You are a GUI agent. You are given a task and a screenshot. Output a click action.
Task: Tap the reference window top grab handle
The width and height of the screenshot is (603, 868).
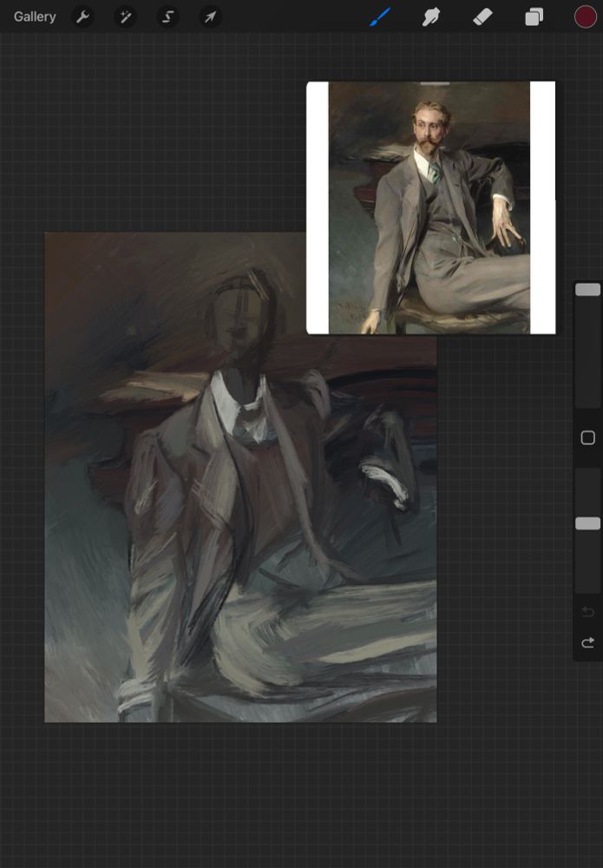pos(435,83)
